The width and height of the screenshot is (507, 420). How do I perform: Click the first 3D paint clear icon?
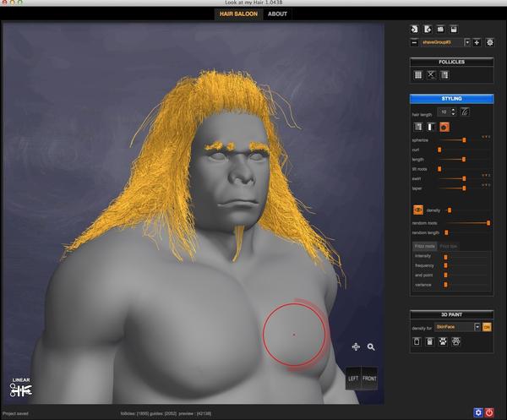click(x=417, y=341)
